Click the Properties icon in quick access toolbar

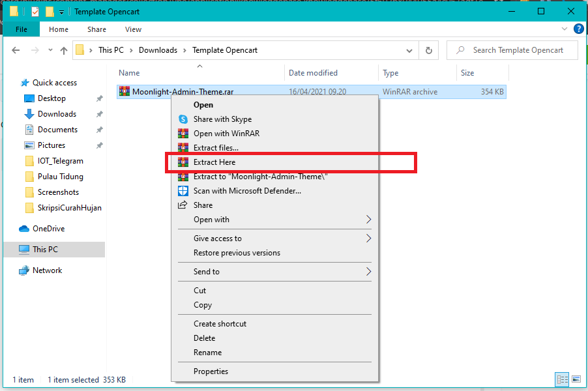(35, 12)
